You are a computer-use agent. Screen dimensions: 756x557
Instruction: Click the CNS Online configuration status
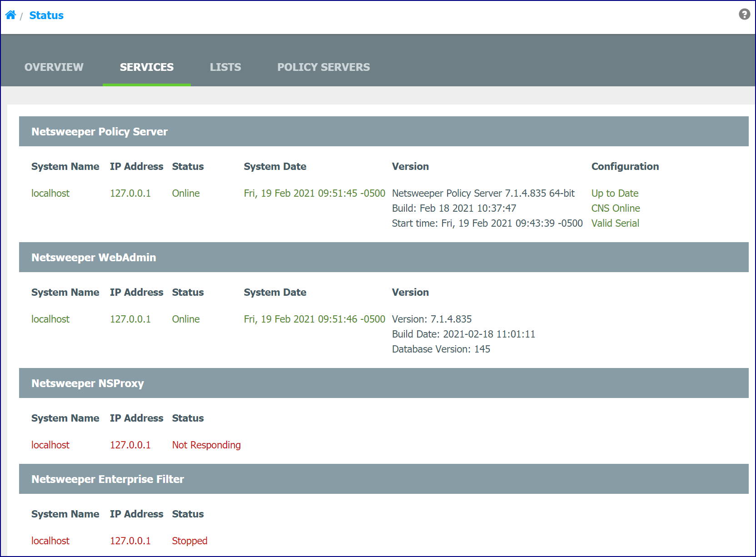pos(616,208)
